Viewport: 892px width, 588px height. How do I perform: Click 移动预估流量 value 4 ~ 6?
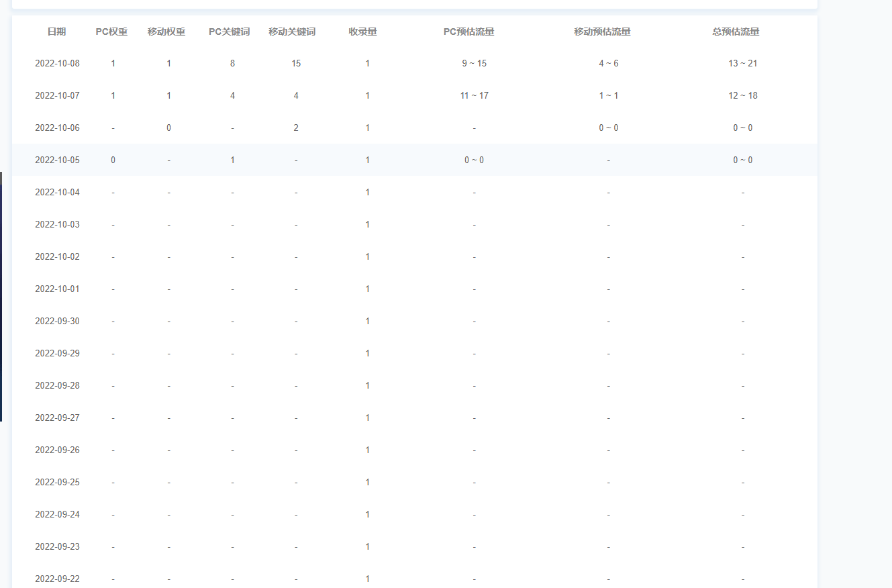(609, 63)
